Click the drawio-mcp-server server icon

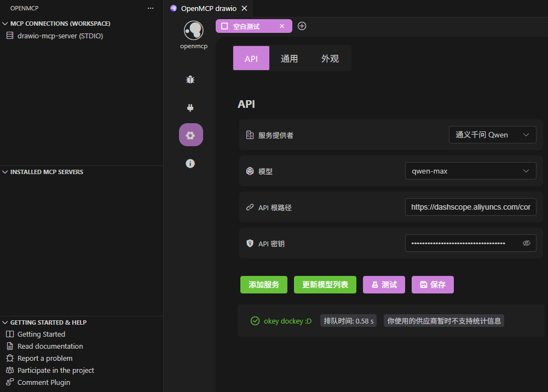click(10, 36)
